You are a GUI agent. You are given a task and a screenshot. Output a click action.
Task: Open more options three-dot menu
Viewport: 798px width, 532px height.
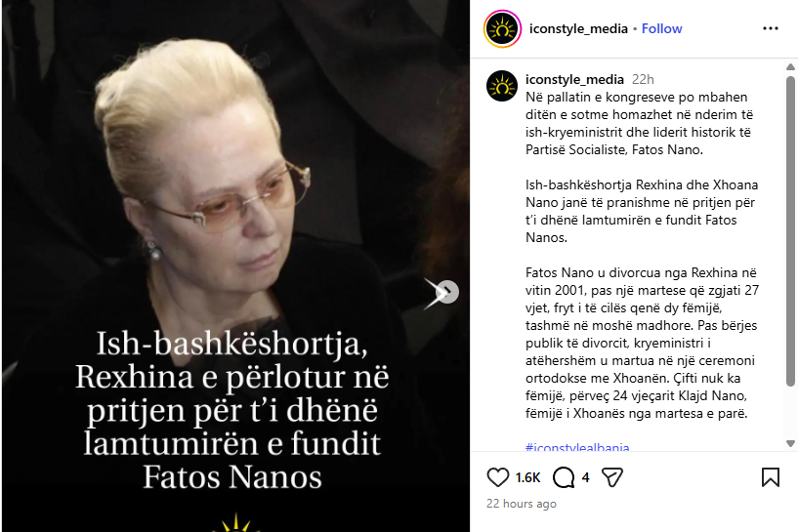tap(770, 28)
